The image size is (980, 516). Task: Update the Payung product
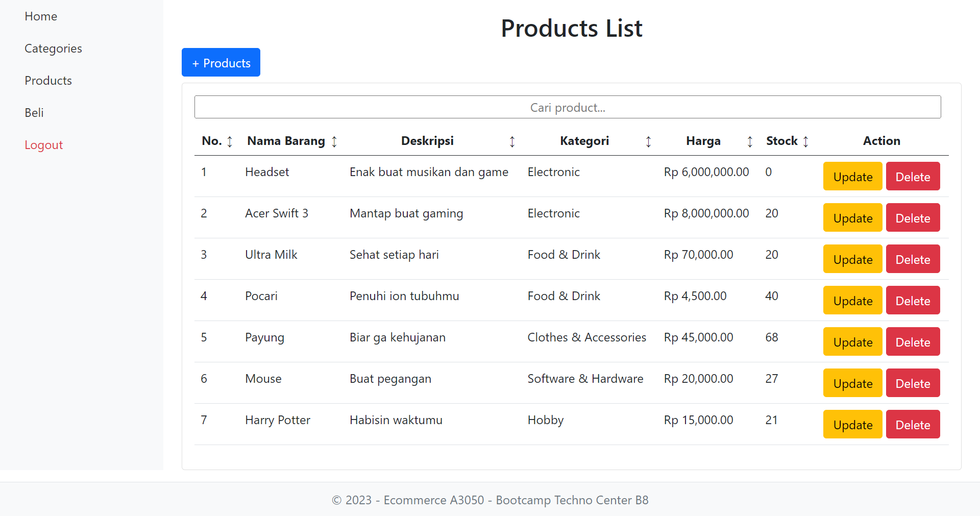tap(852, 342)
